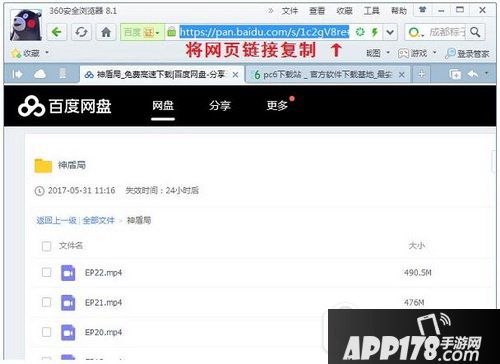
Task: Click the cloud icon in tab bar
Action: (x=40, y=74)
